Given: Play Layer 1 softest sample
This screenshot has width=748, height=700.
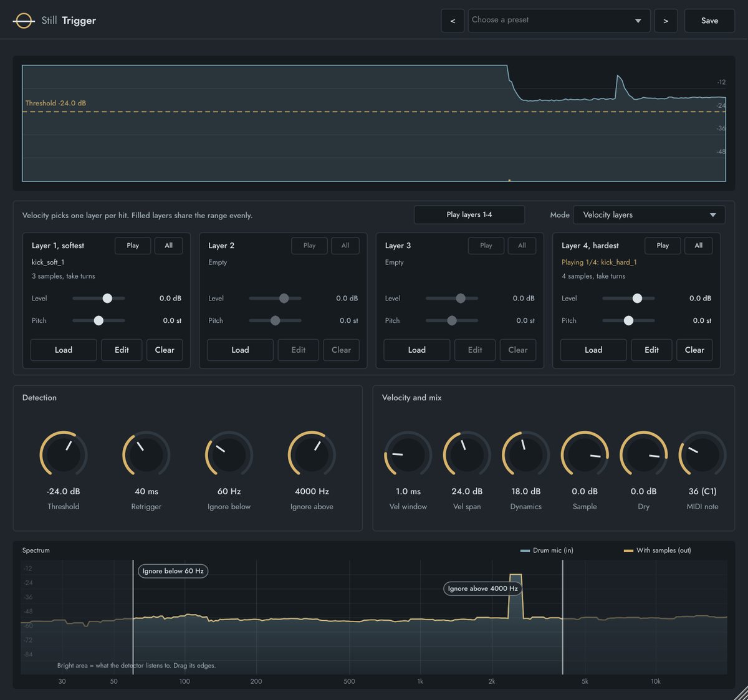Looking at the screenshot, I should point(133,246).
